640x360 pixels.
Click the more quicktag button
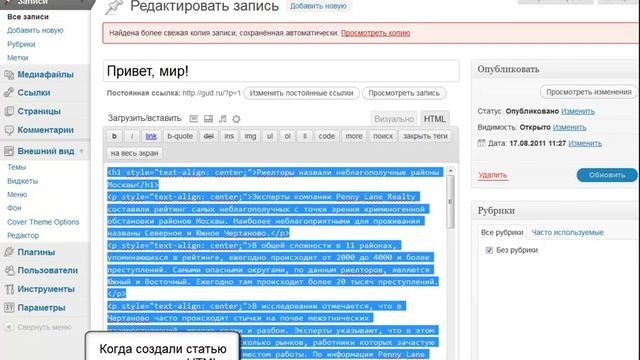coord(354,136)
